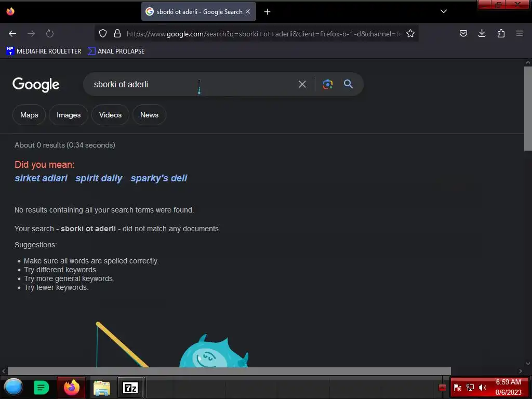Viewport: 532px width, 399px height.
Task: Switch to Images results
Action: [69, 115]
